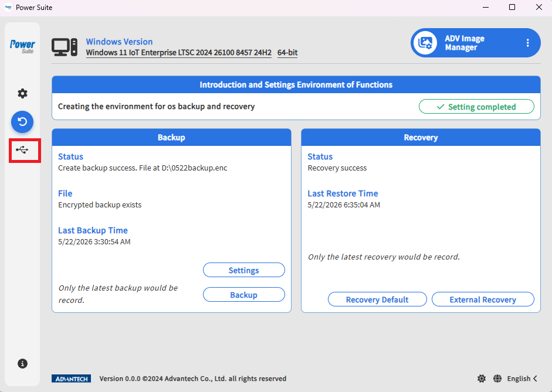Maximize the Power Suite window
The height and width of the screenshot is (392, 552).
coord(512,8)
